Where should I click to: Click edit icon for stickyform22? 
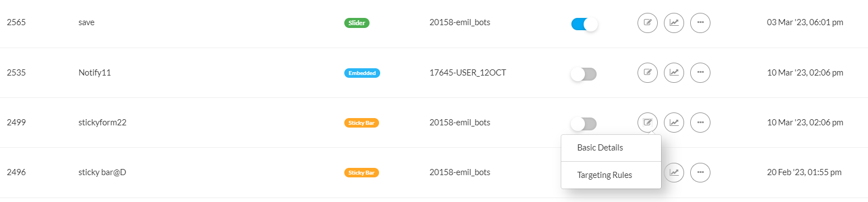[x=648, y=123]
